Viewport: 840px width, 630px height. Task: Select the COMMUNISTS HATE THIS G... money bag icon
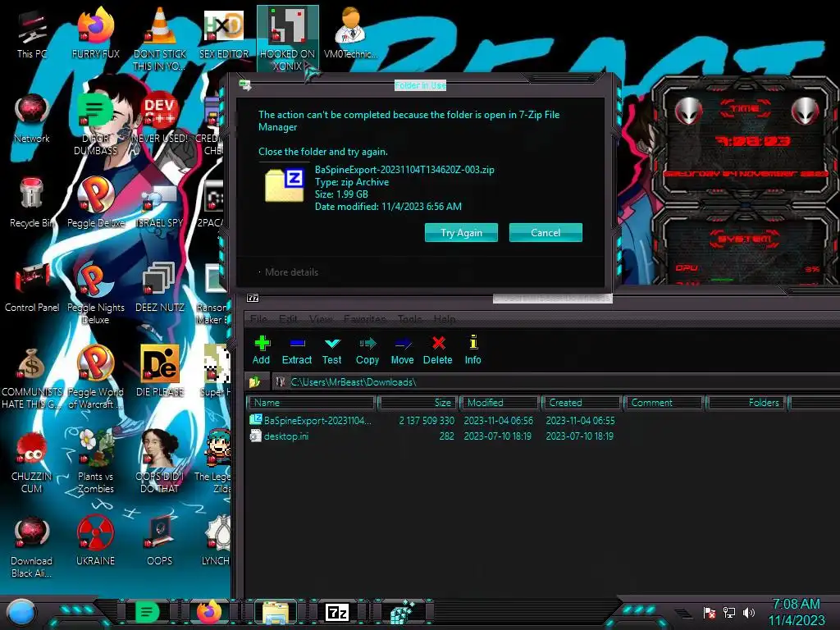(32, 378)
